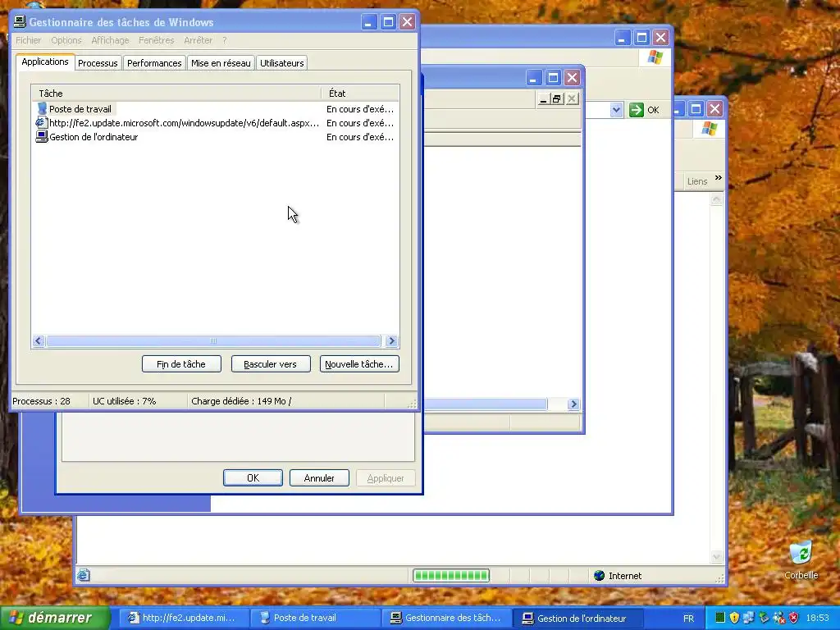Click scroll right arrow in Gestion de l'ordinateur window

(x=573, y=404)
